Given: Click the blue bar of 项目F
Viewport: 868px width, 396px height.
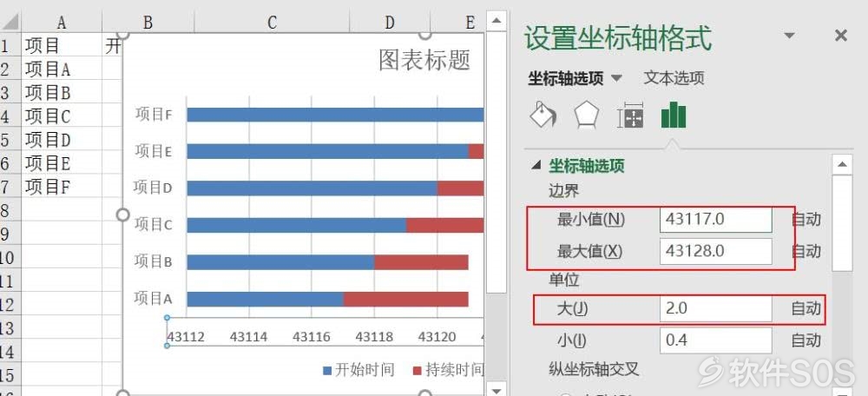Looking at the screenshot, I should click(x=335, y=115).
